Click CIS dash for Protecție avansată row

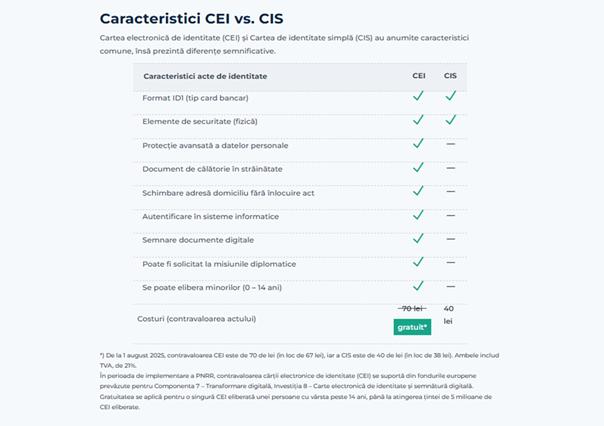(x=450, y=144)
